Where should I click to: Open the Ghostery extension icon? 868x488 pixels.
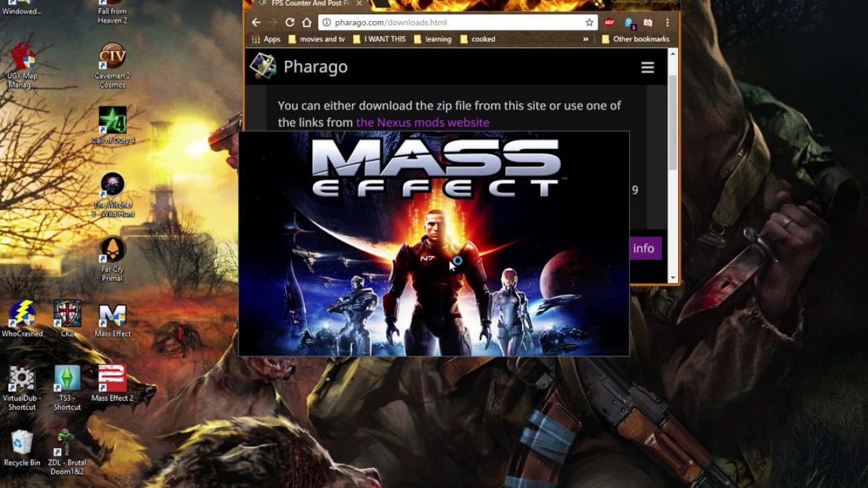click(629, 23)
